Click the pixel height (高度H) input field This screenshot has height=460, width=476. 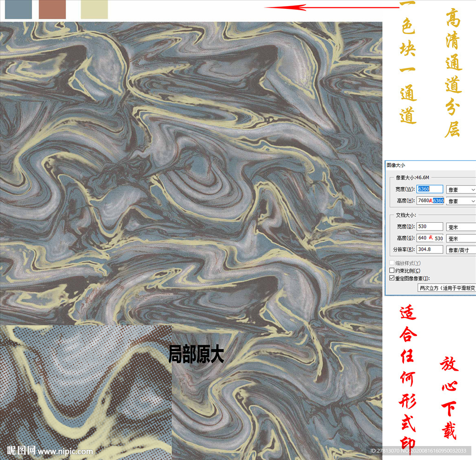(430, 200)
